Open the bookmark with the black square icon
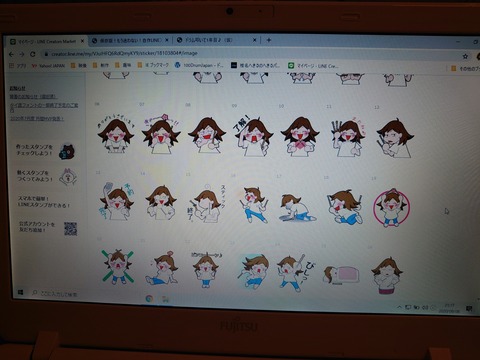 (256, 65)
